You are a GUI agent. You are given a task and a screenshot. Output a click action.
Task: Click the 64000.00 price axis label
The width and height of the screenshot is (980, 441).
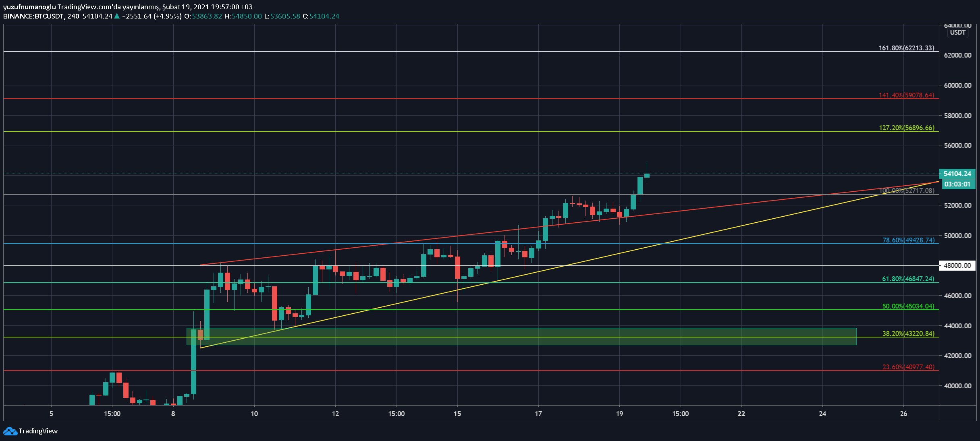click(x=957, y=25)
